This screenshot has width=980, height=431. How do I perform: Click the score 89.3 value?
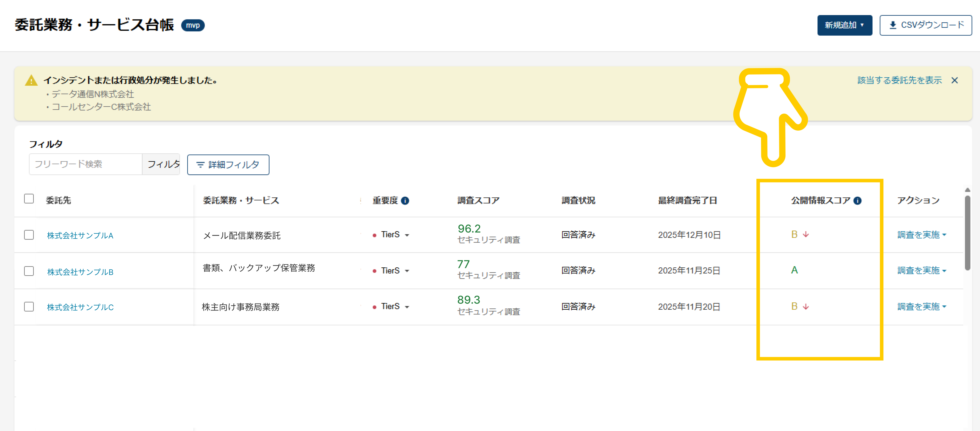(x=469, y=300)
